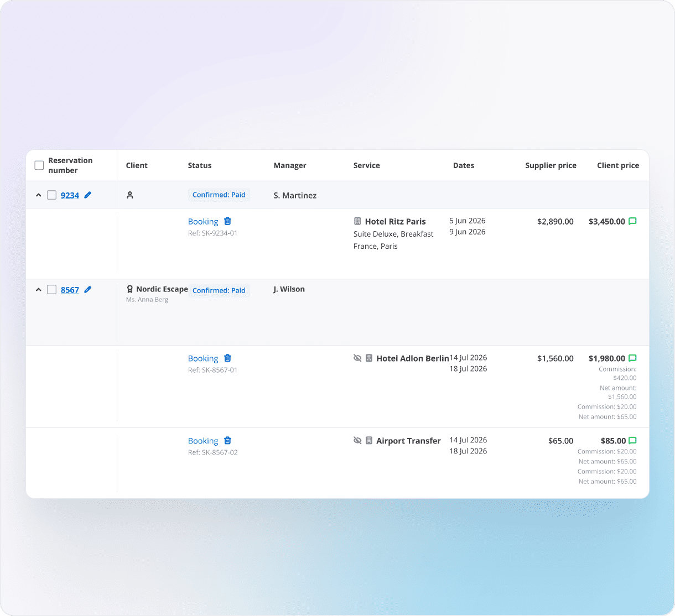Screen dimensions: 675x616
Task: Open the comment icon next to $85.00
Action: tap(632, 441)
